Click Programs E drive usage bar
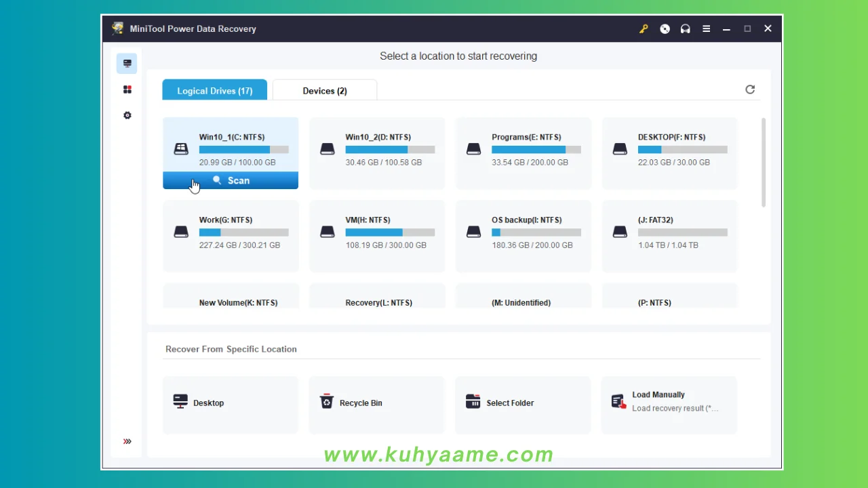The height and width of the screenshot is (488, 868). click(536, 150)
